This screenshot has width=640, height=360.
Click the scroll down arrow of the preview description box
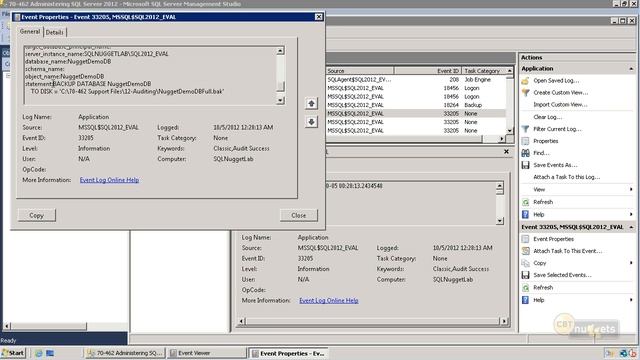[500, 221]
